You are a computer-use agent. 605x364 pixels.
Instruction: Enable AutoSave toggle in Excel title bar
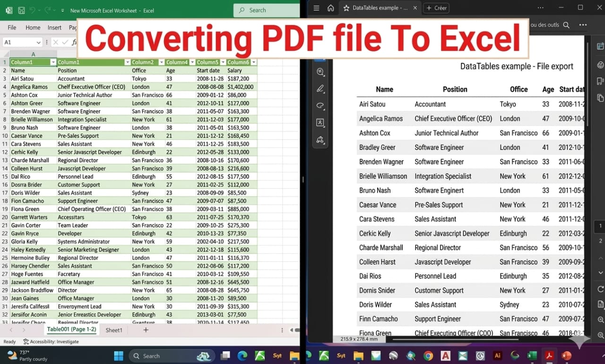(8, 10)
